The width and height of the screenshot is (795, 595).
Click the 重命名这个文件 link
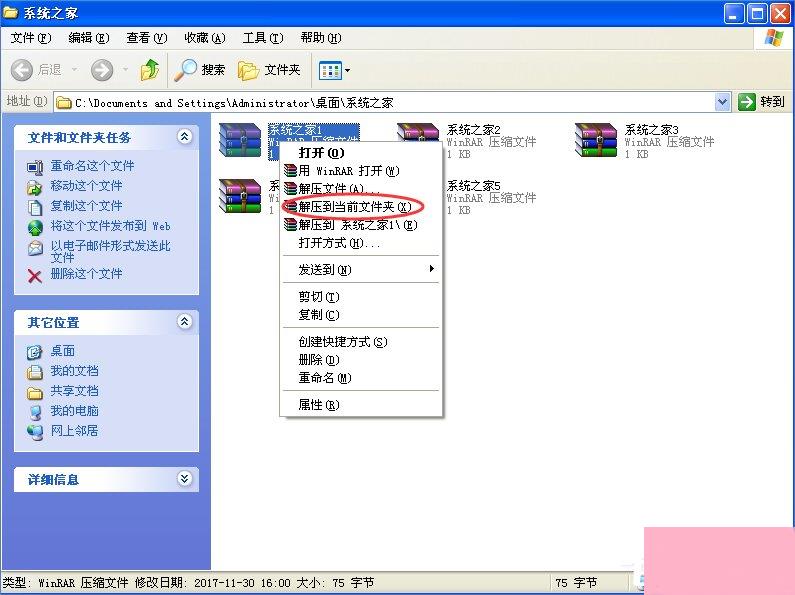click(92, 166)
